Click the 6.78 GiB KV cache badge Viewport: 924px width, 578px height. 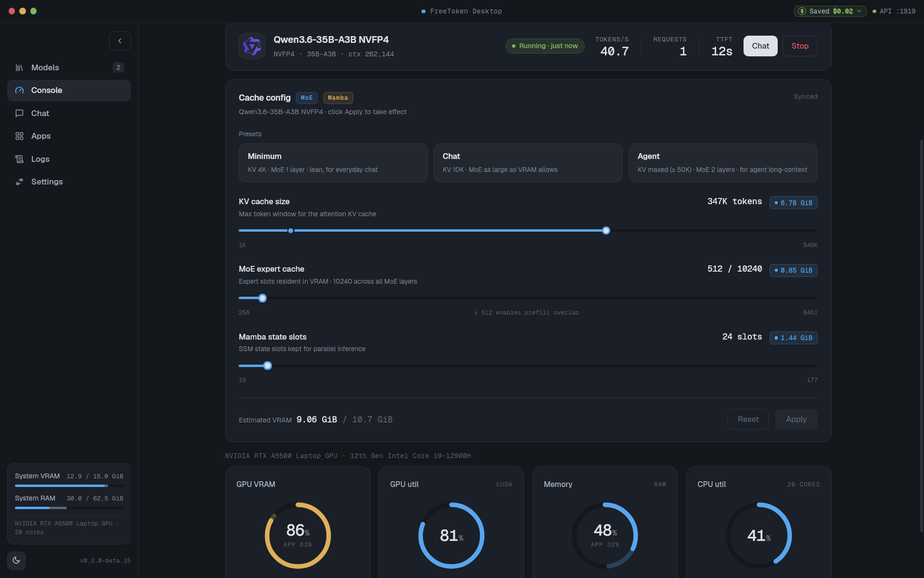[x=794, y=203]
